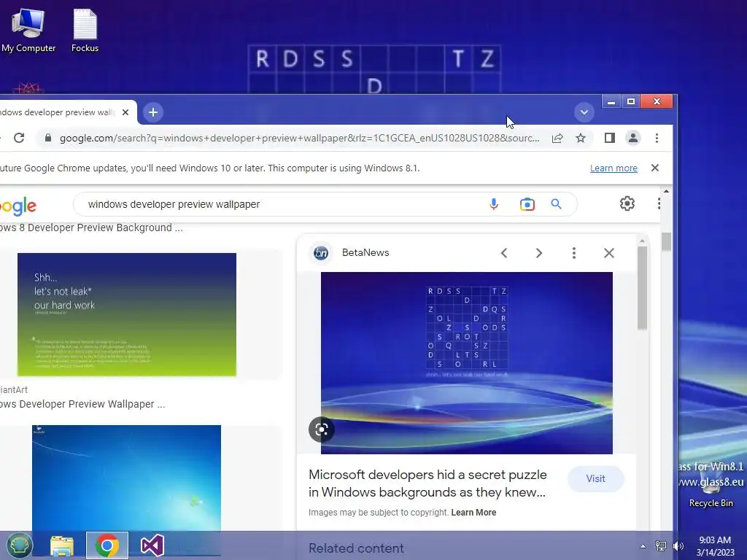Open a new Chrome tab
The height and width of the screenshot is (560, 747).
153,112
